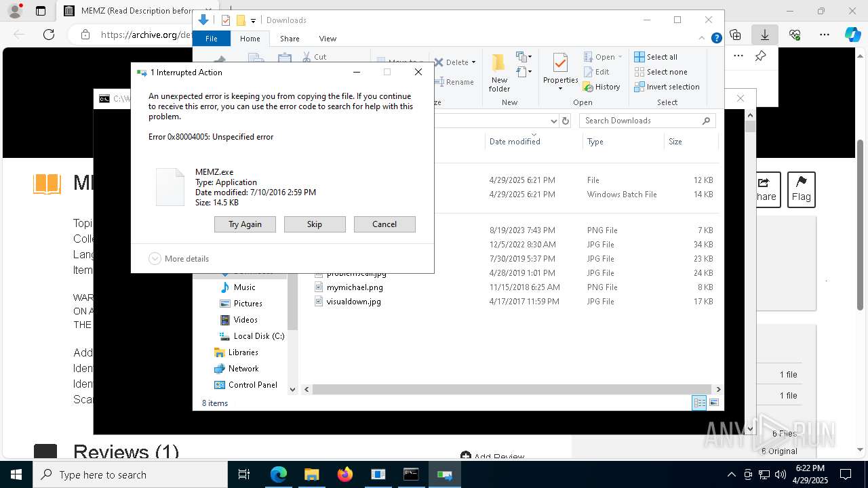Click the taskbar search box
This screenshot has width=868, height=488.
click(x=130, y=474)
